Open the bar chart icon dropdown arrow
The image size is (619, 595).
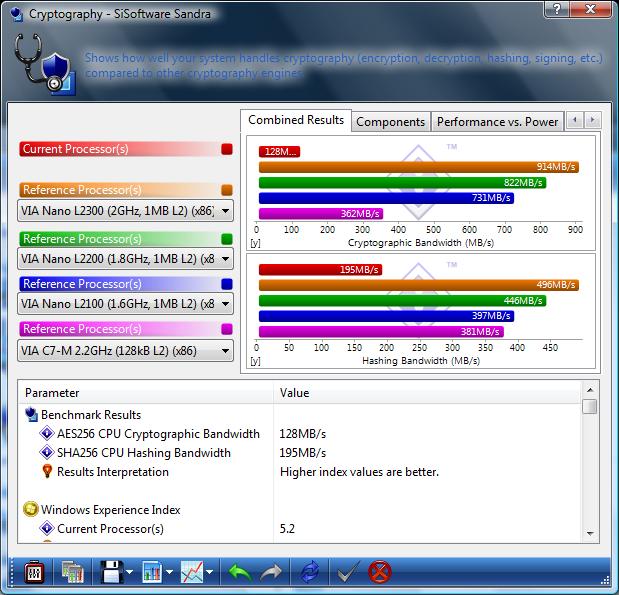click(x=169, y=572)
